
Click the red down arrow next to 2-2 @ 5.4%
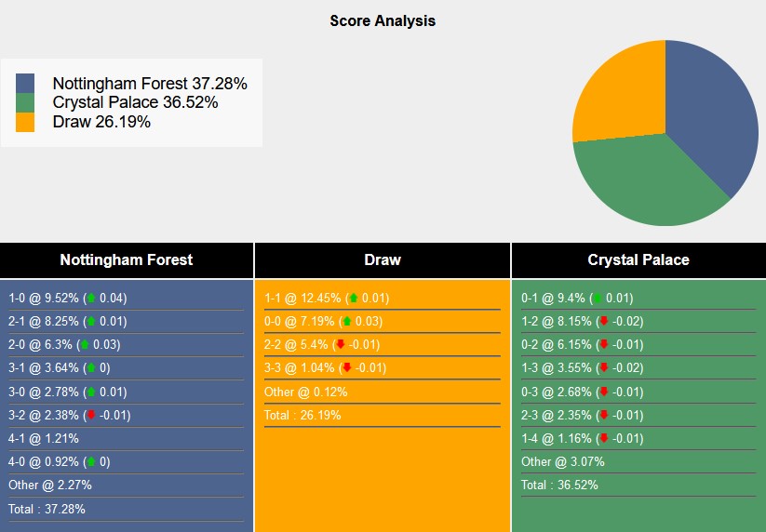coord(340,345)
